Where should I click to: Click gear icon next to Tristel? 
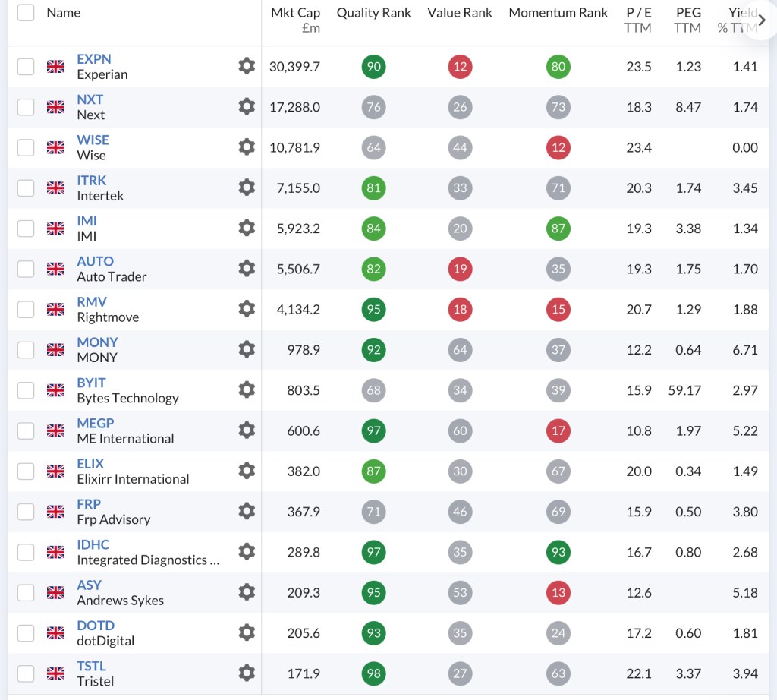tap(246, 673)
